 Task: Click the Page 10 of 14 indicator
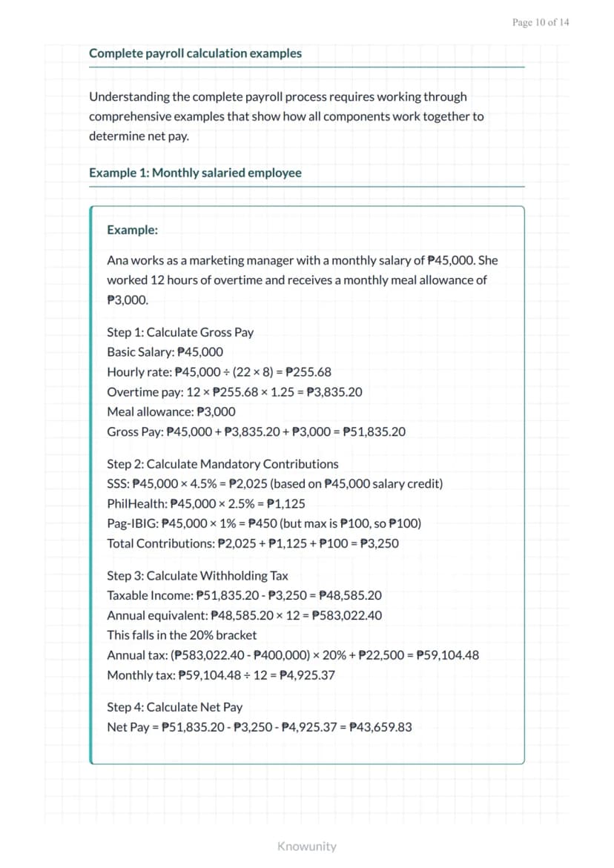(x=541, y=22)
